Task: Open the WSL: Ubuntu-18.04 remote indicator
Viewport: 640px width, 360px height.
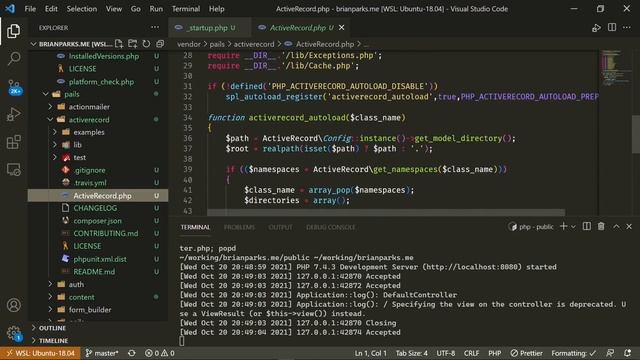Action: click(x=40, y=353)
